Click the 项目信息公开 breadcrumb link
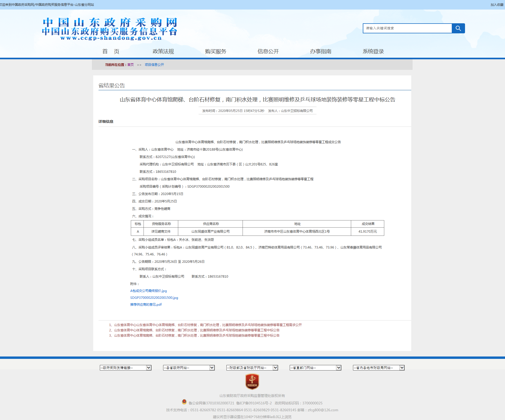The width and height of the screenshot is (505, 420). tap(154, 65)
